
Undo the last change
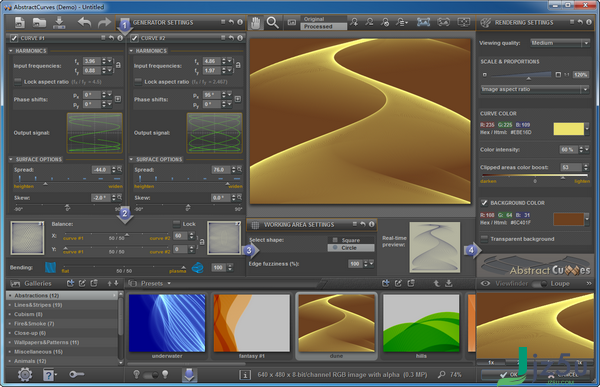coord(84,23)
